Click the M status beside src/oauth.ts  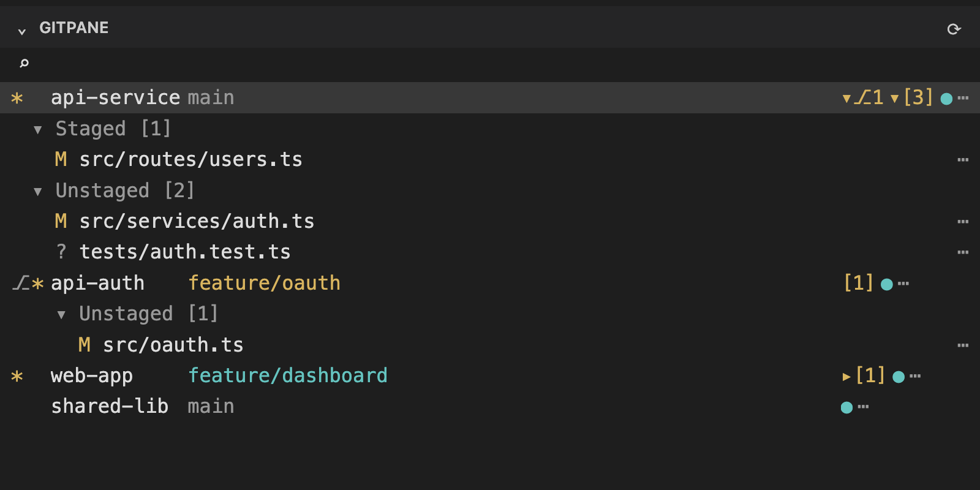coord(85,345)
